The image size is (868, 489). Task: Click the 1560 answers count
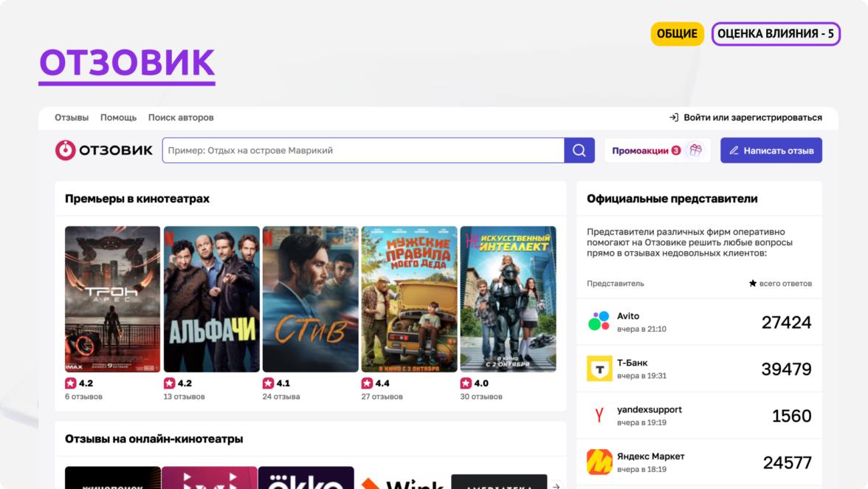791,416
